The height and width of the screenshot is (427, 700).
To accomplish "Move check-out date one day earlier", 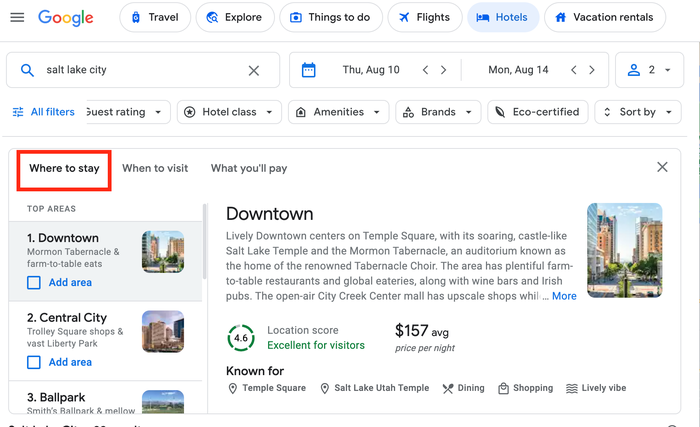I will (574, 70).
